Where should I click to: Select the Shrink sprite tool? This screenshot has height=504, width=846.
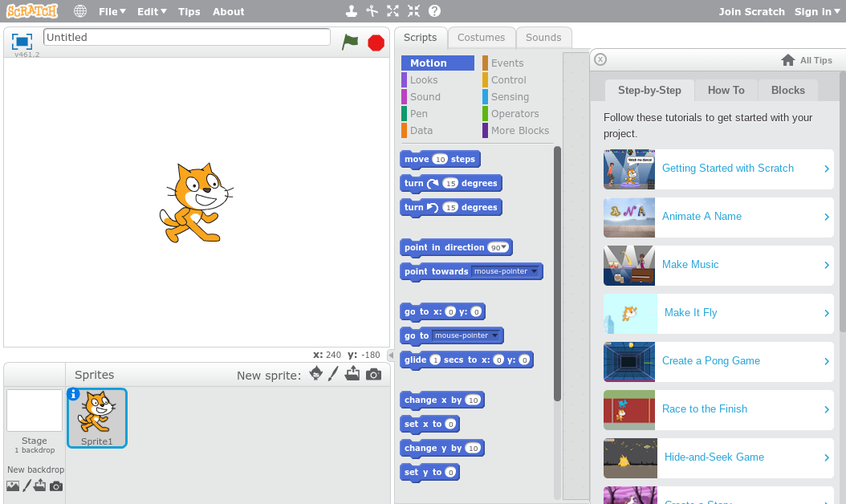click(x=414, y=10)
